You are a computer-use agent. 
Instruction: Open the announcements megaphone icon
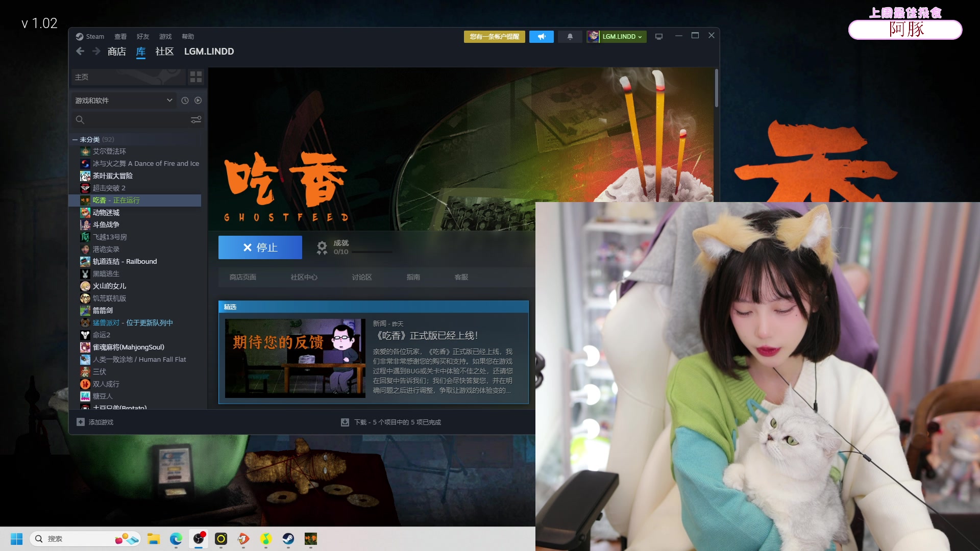542,37
